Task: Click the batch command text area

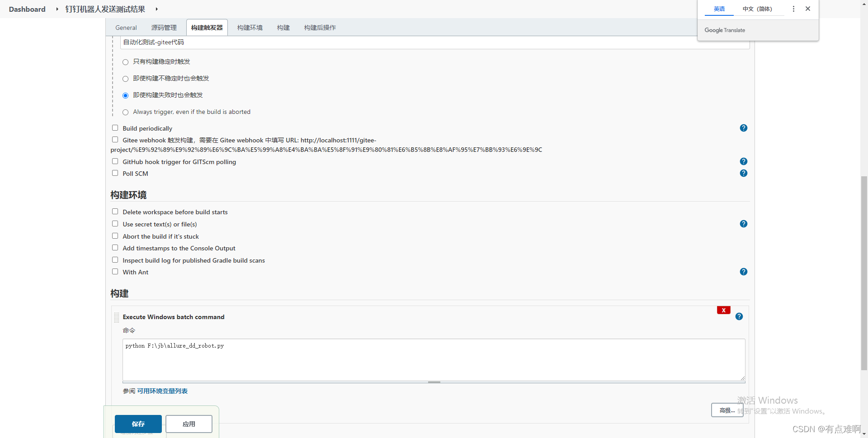Action: (x=434, y=360)
